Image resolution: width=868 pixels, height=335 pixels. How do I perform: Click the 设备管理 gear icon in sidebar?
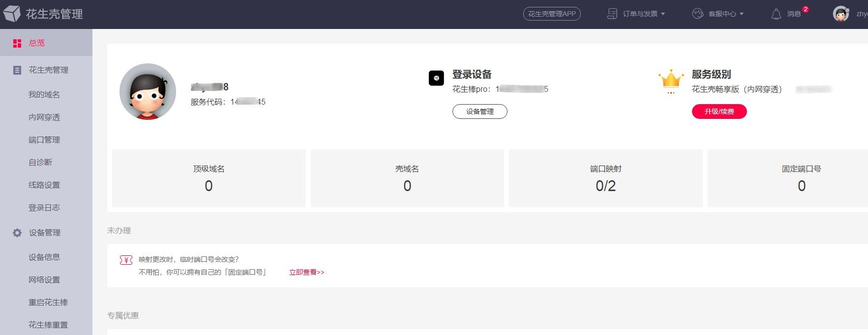[x=17, y=233]
